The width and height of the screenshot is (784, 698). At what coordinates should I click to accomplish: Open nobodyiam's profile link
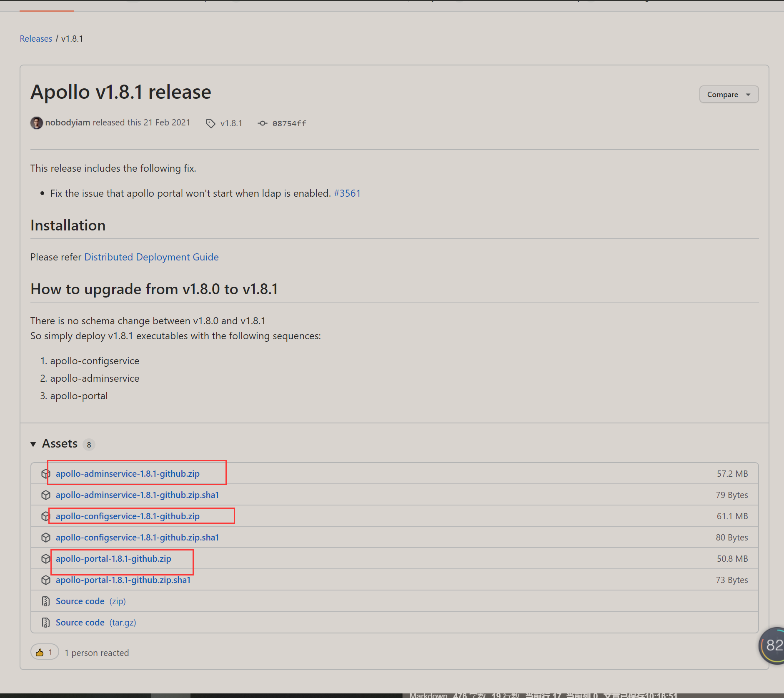[68, 123]
